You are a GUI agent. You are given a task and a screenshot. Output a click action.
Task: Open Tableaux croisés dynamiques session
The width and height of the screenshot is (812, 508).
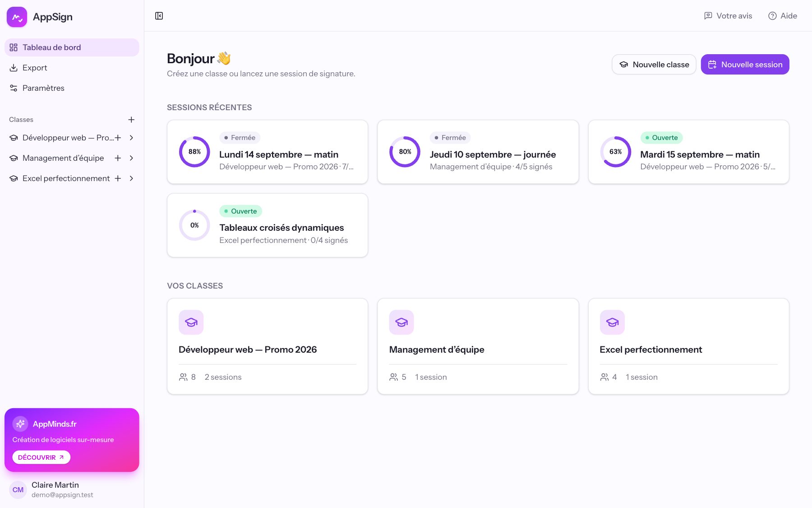268,225
